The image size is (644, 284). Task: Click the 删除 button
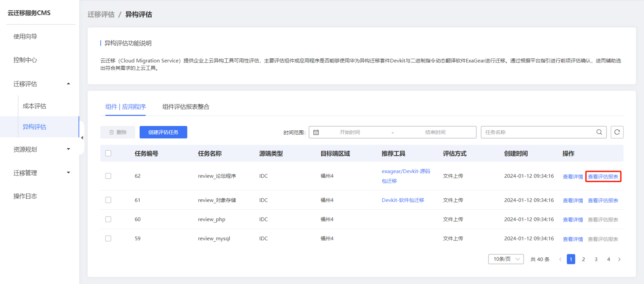click(x=118, y=132)
